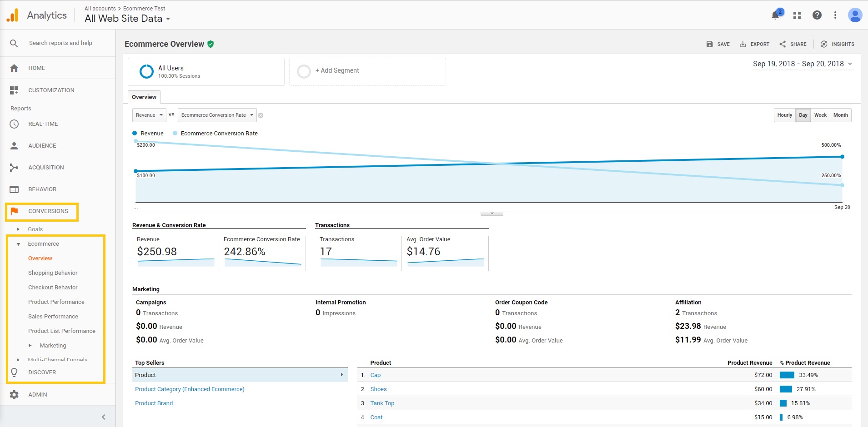Click the Avg. Order Value scorecard $14.76
Image resolution: width=868 pixels, height=427 pixels.
point(423,252)
